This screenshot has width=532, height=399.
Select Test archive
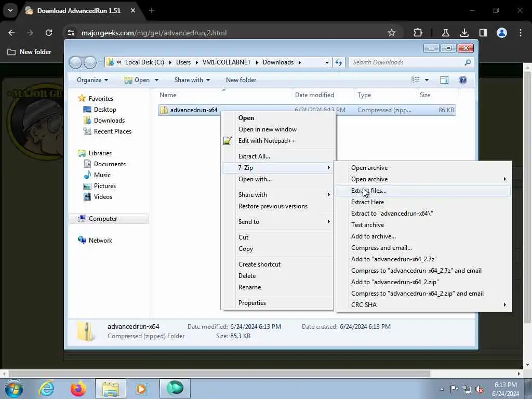point(423,225)
